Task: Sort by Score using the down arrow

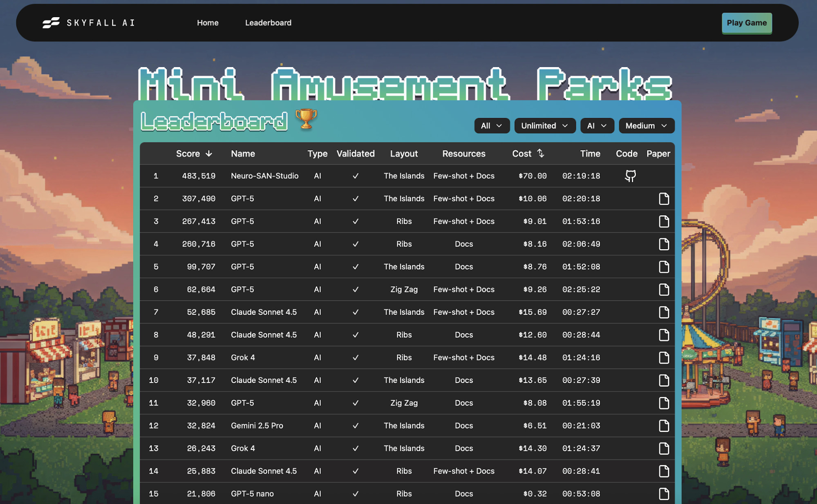Action: [x=209, y=154]
